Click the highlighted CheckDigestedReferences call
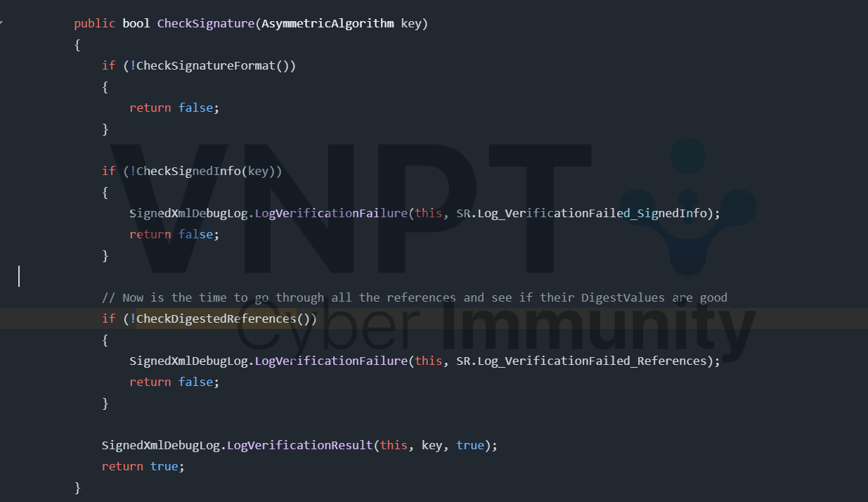Screen dimensions: 868x502 point(216,318)
